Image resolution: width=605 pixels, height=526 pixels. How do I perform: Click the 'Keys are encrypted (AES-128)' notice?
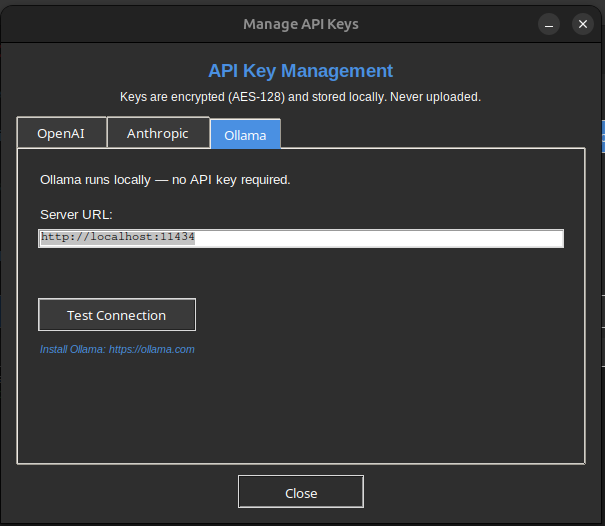[301, 97]
